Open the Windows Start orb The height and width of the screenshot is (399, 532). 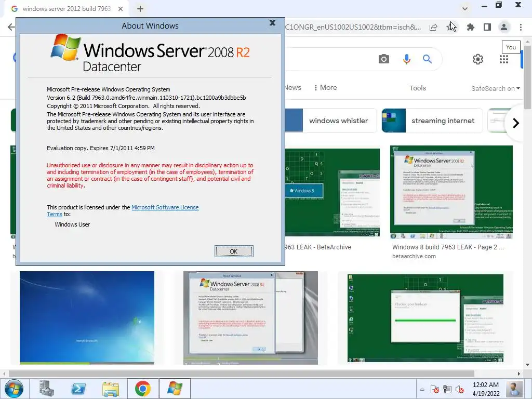coord(14,389)
